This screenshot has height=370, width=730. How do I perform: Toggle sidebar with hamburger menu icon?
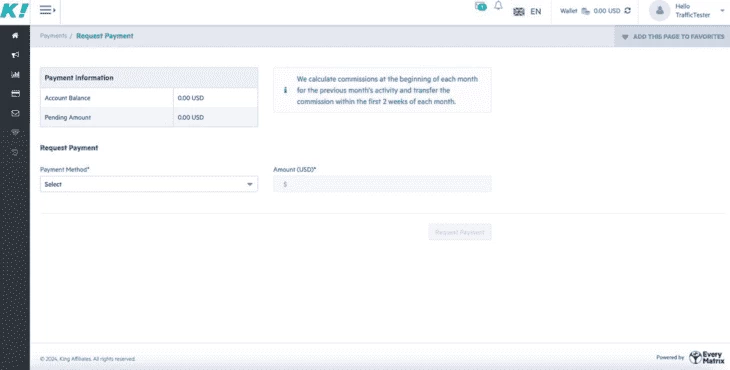[47, 10]
